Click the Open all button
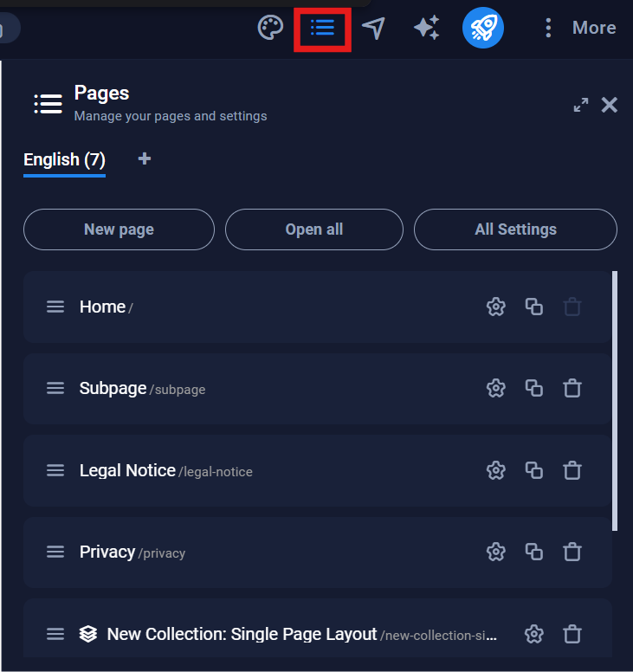The image size is (633, 672). [x=314, y=229]
